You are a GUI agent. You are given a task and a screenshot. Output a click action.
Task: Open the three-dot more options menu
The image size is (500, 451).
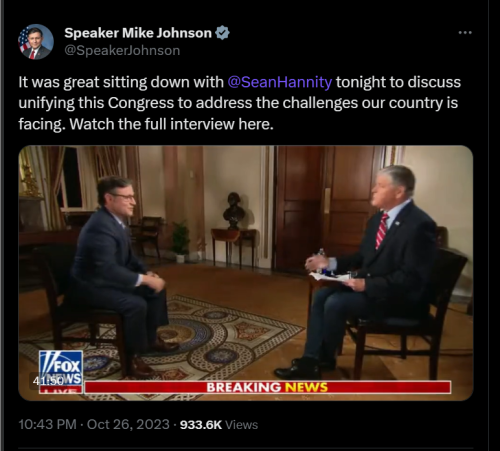click(465, 33)
